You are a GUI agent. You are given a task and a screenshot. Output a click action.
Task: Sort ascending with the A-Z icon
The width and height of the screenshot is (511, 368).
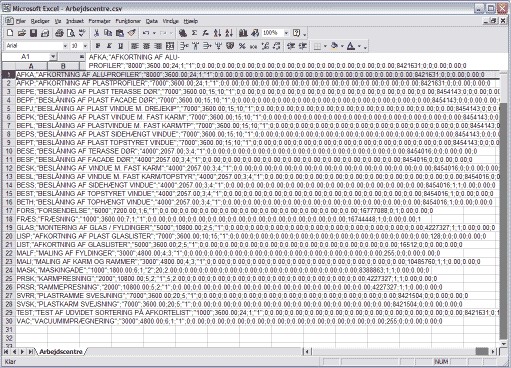click(217, 33)
